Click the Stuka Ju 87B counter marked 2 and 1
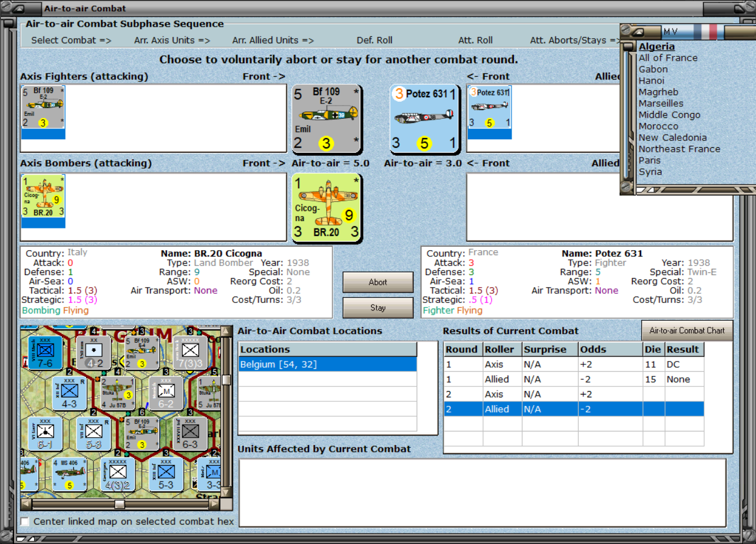The height and width of the screenshot is (544, 756). tap(117, 393)
